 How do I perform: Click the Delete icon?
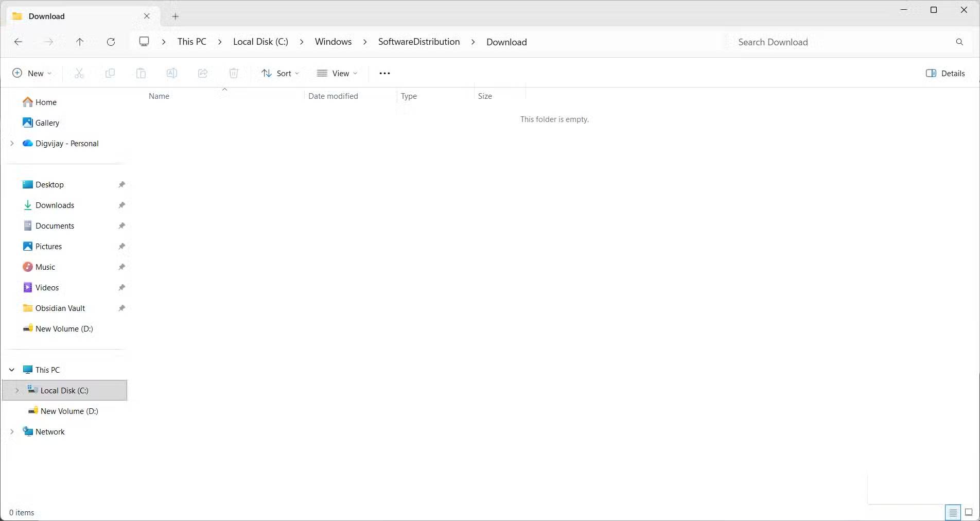[x=234, y=73]
